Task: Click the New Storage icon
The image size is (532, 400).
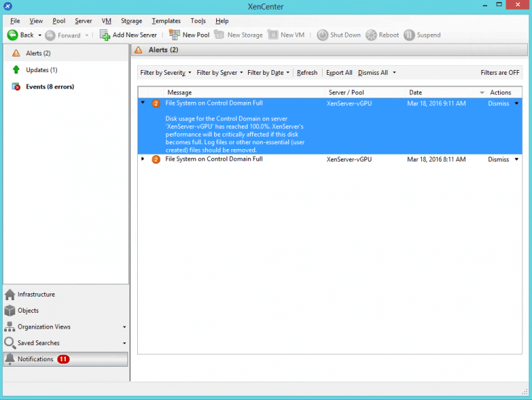Action: 219,35
